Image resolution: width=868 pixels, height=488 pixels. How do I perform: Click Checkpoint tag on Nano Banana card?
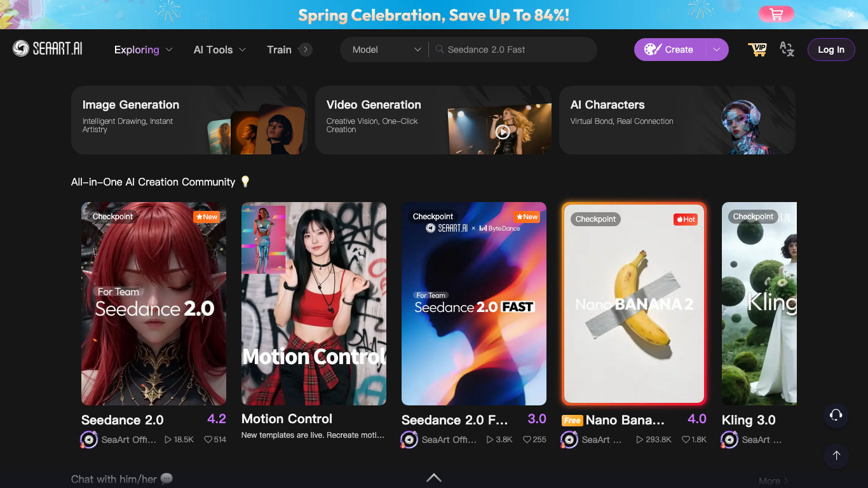coord(595,219)
